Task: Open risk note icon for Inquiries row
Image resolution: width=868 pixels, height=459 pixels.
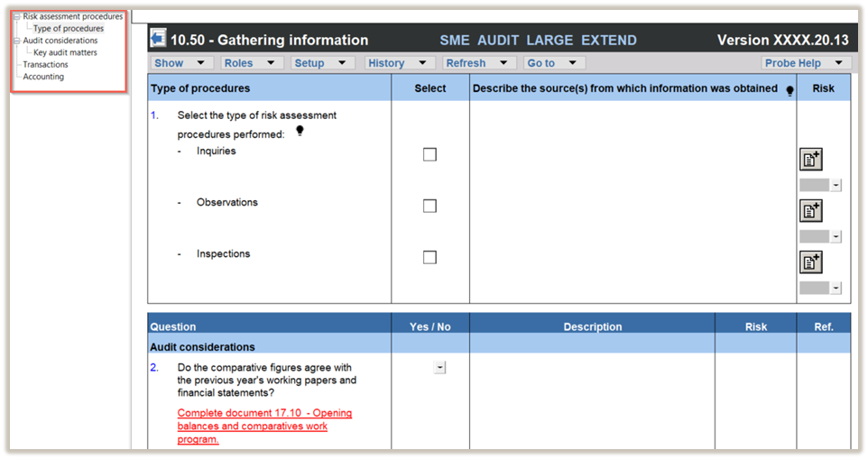Action: point(810,160)
